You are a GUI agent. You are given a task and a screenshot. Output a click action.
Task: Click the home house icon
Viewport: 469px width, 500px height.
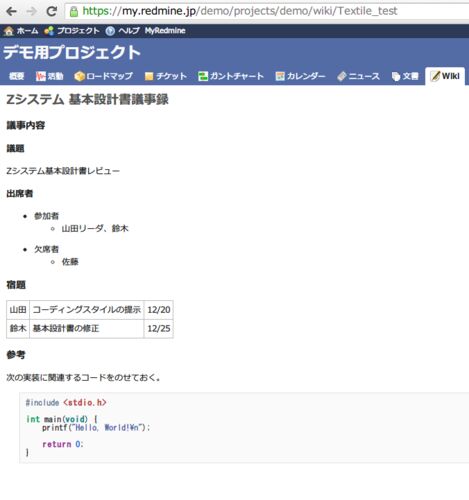pos(9,31)
